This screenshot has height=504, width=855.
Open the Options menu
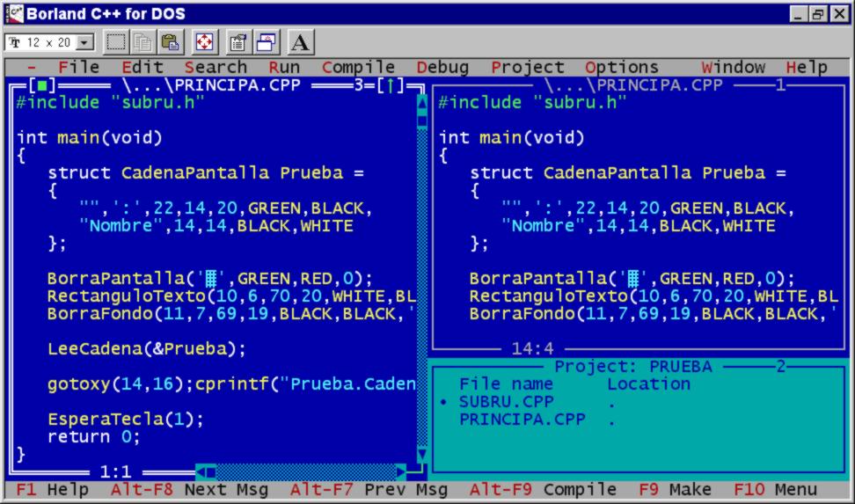pyautogui.click(x=622, y=67)
